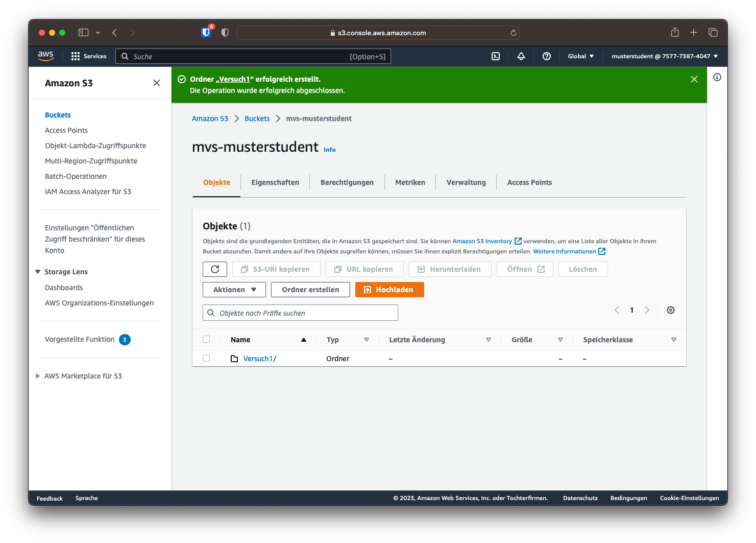Open Sprache in the footer
756x543 pixels.
pyautogui.click(x=87, y=498)
